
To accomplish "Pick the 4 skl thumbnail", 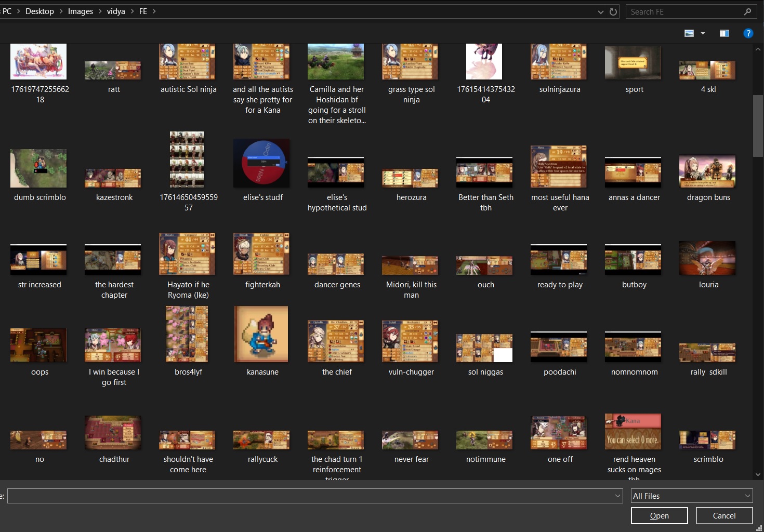I will 707,70.
